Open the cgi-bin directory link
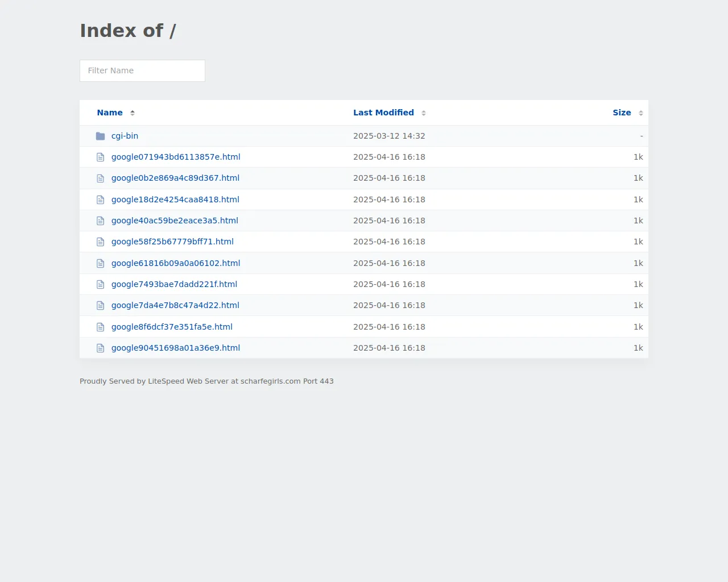The image size is (728, 582). (125, 136)
